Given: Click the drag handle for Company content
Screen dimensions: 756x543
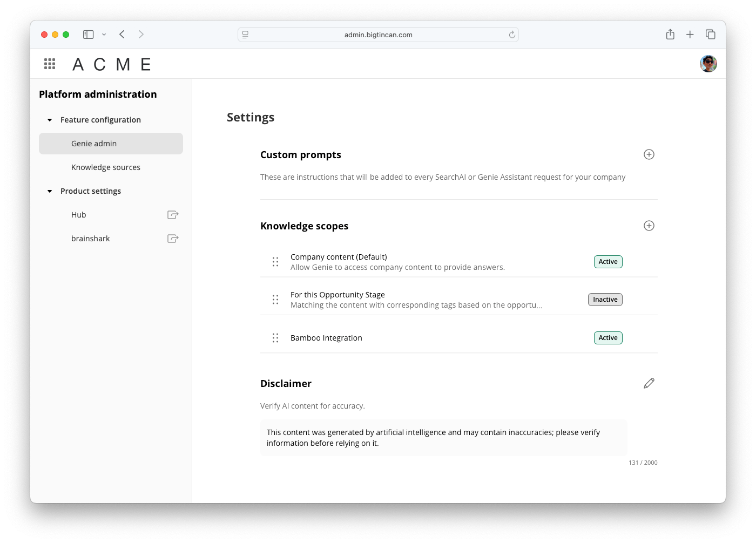Looking at the screenshot, I should [x=275, y=262].
